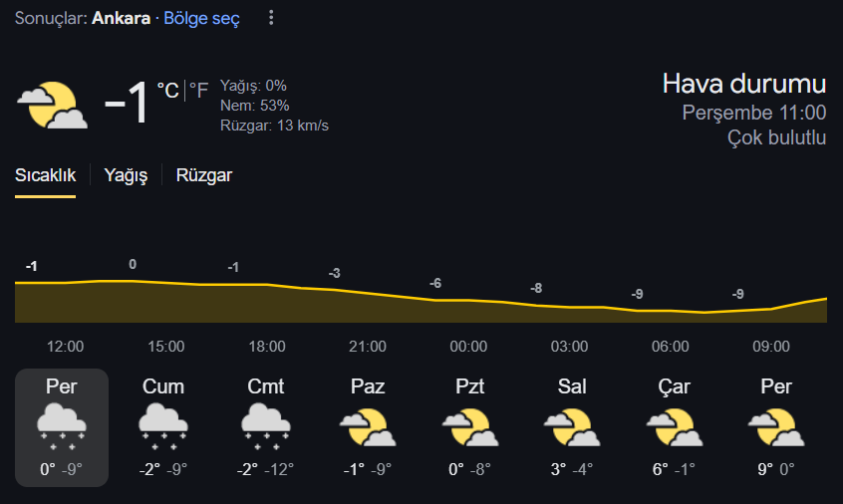Choose the last Per day with 9° high

776,427
